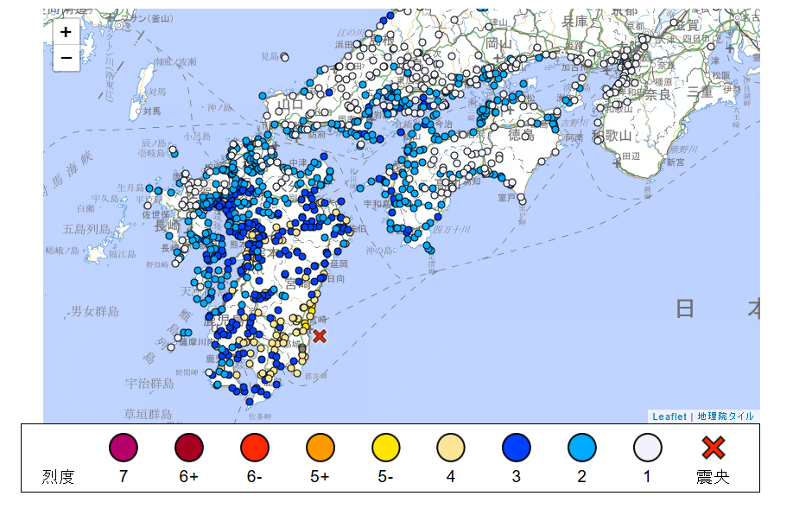Click the 和歌山 prefecture label
The height and width of the screenshot is (515, 812).
[612, 136]
